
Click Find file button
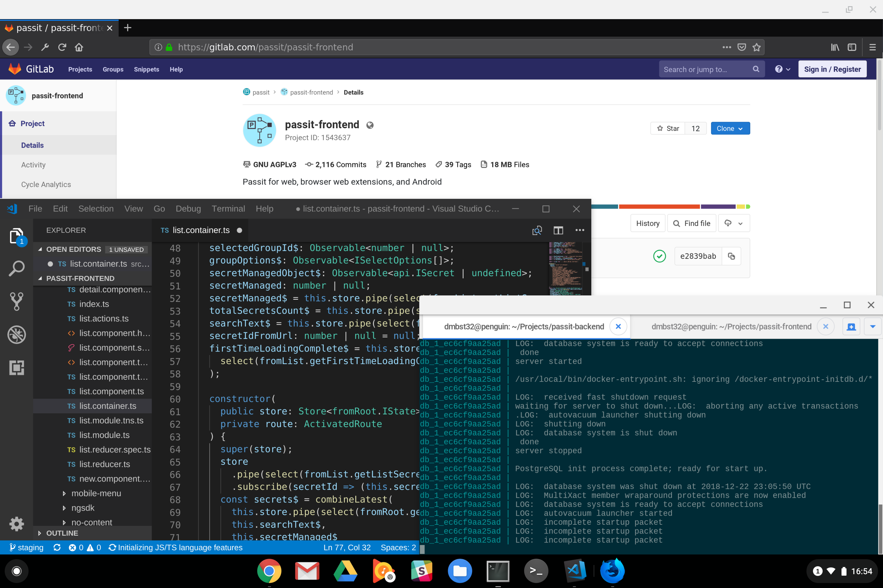click(692, 223)
